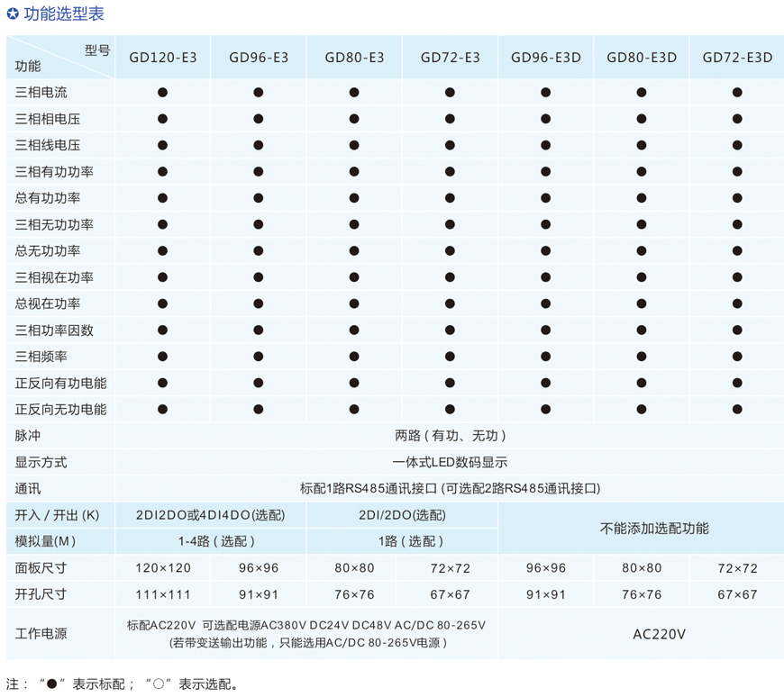The width and height of the screenshot is (784, 697).
Task: Click the GD72-E3 column header
Action: 450,58
